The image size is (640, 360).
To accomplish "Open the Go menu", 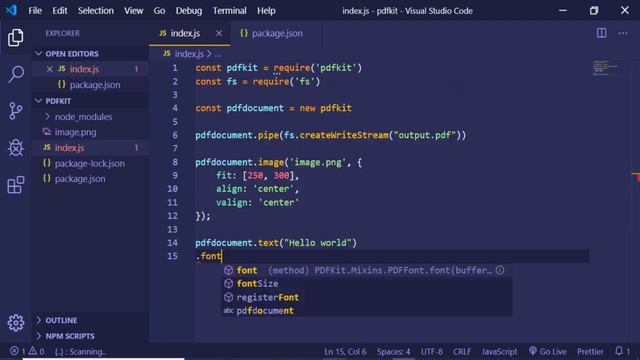I will click(x=159, y=11).
